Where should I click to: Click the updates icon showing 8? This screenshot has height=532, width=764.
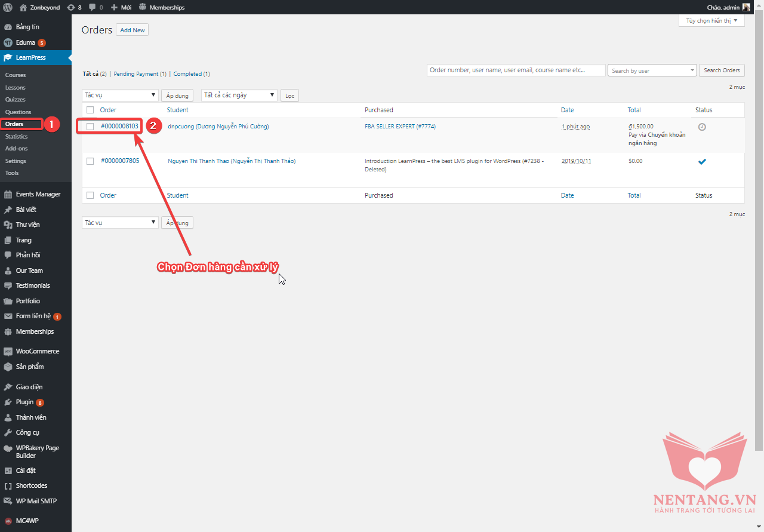click(71, 7)
